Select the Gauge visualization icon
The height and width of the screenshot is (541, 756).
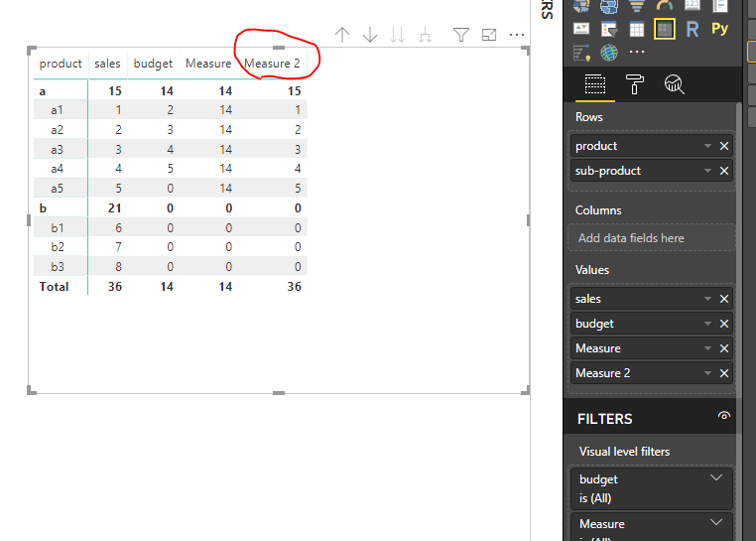[x=665, y=5]
